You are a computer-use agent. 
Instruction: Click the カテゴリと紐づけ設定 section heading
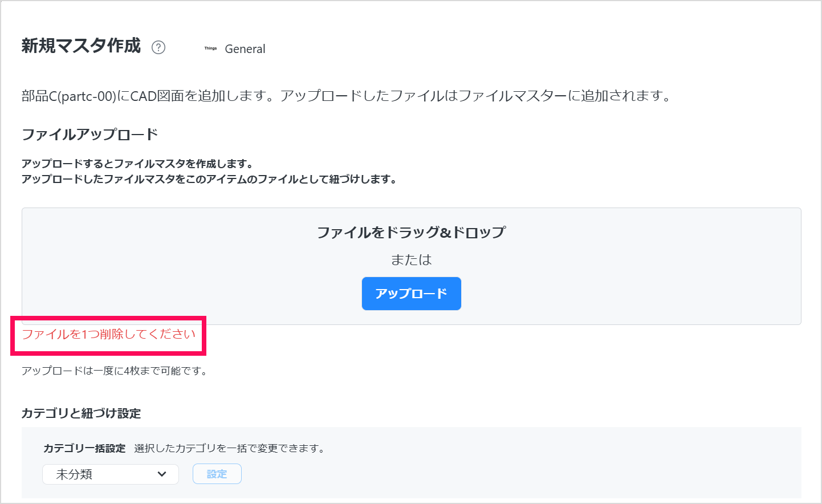(x=81, y=413)
